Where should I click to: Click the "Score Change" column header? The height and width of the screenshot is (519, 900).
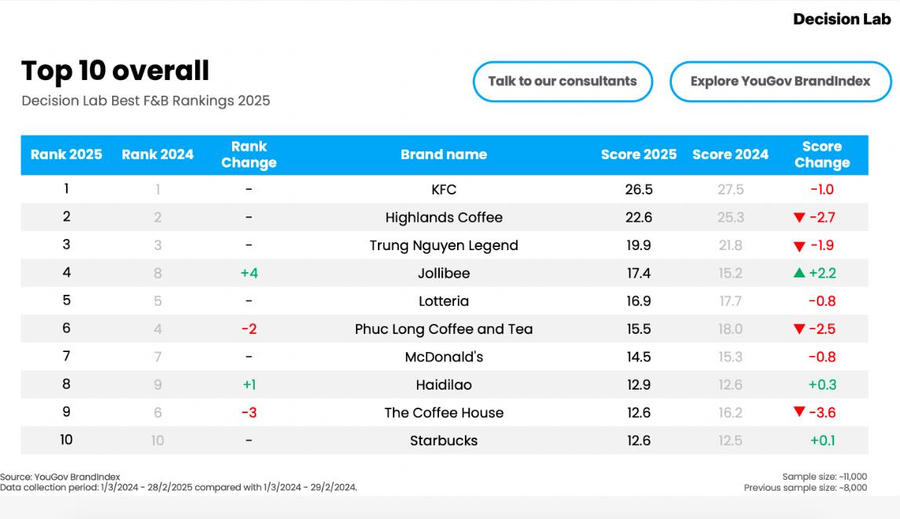tap(822, 154)
